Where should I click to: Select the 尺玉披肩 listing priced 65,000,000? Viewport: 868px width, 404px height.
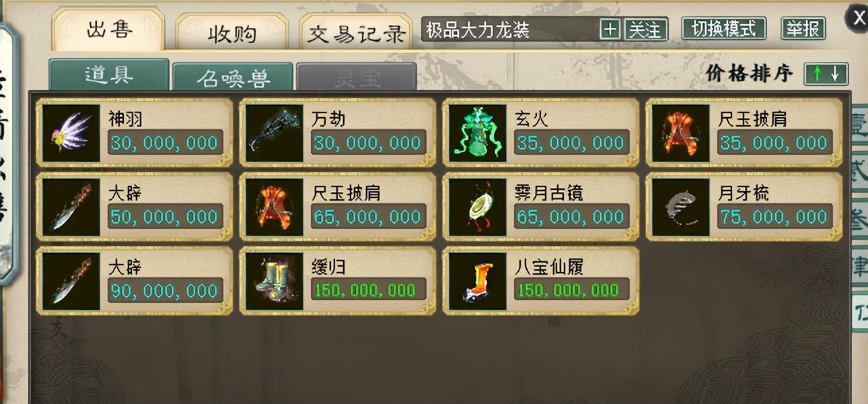tap(338, 207)
